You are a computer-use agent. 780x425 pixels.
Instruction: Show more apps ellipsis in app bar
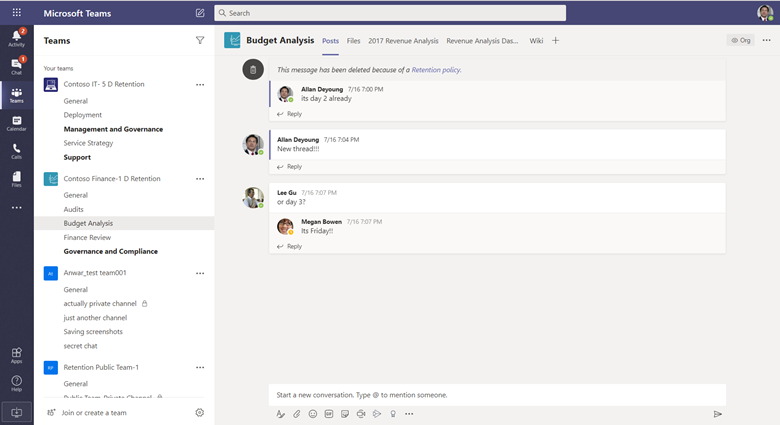16,208
